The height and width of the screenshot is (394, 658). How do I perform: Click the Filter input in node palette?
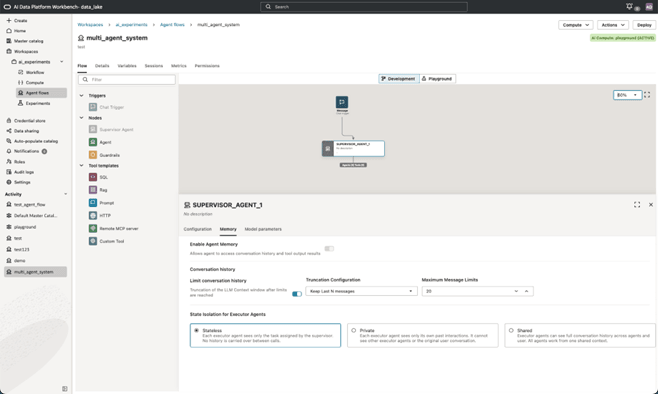(127, 79)
